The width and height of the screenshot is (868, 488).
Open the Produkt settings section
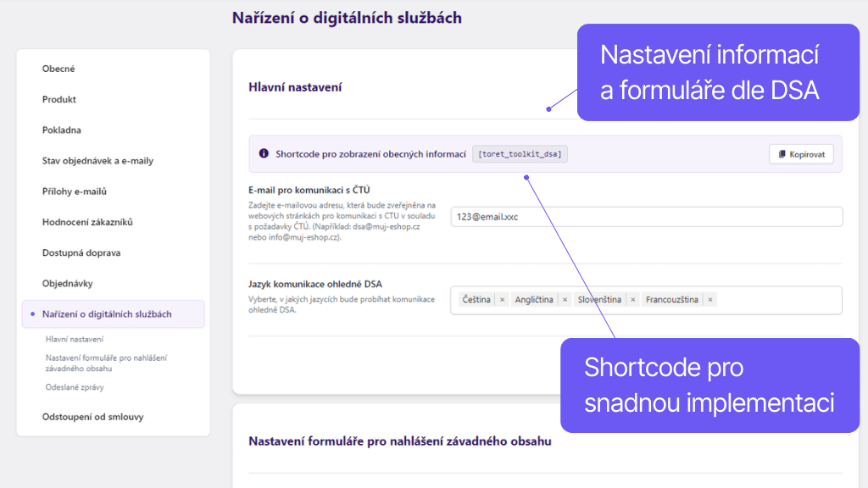pyautogui.click(x=58, y=100)
